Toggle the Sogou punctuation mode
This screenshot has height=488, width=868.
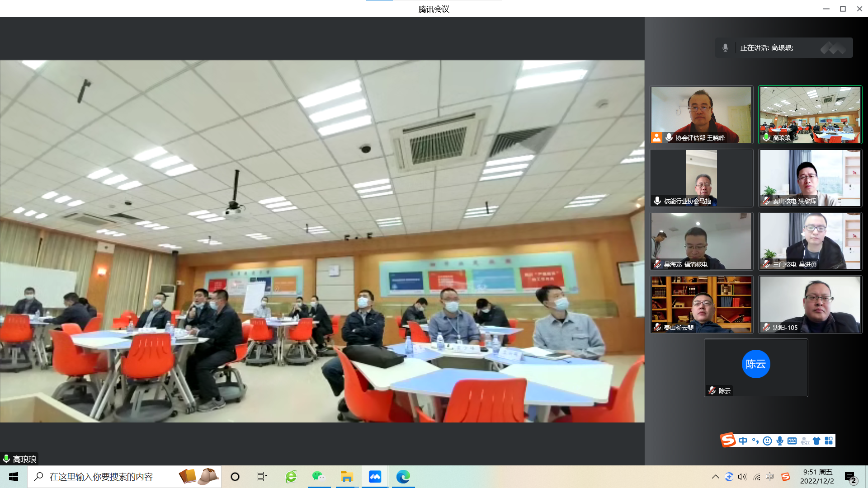[x=755, y=441]
